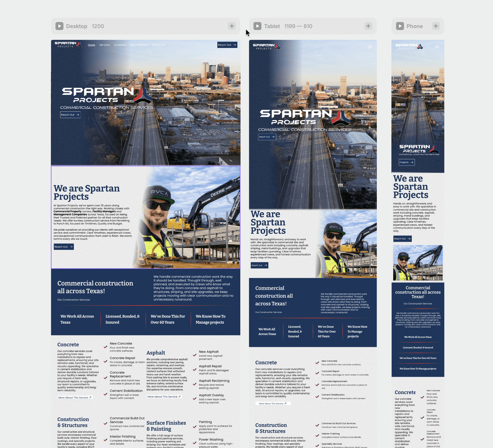Screen dimensions: 493x448
Task: Click Locations in Desktop navigation bar
Action: coord(120,45)
